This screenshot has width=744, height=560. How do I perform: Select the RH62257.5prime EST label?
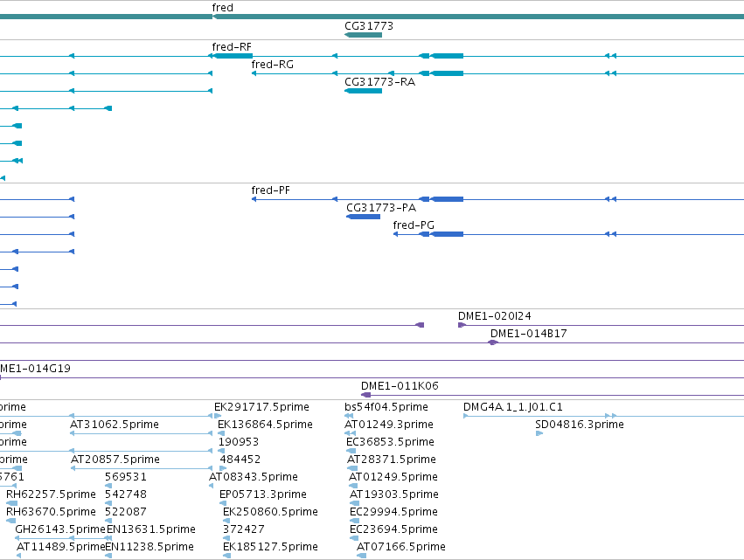51,494
